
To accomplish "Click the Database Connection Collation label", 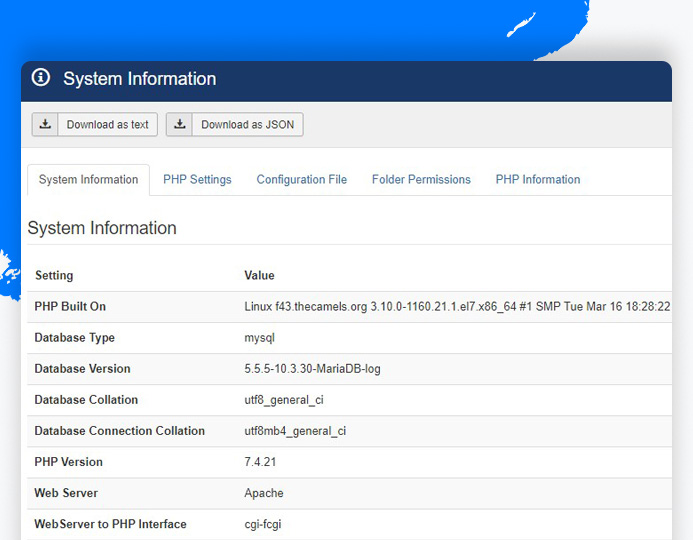I will point(120,431).
